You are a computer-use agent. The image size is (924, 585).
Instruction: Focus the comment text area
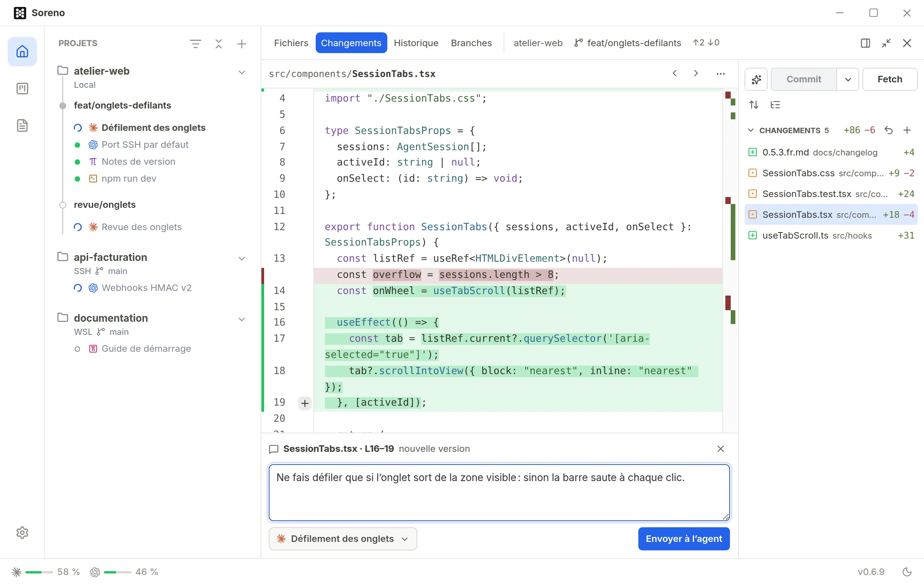499,493
